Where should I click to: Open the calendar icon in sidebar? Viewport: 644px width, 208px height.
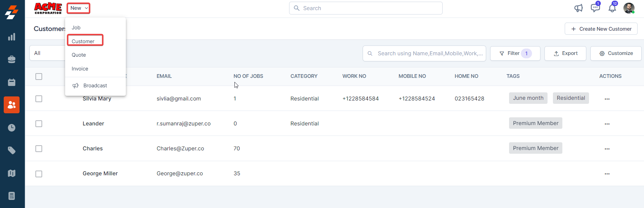[12, 82]
